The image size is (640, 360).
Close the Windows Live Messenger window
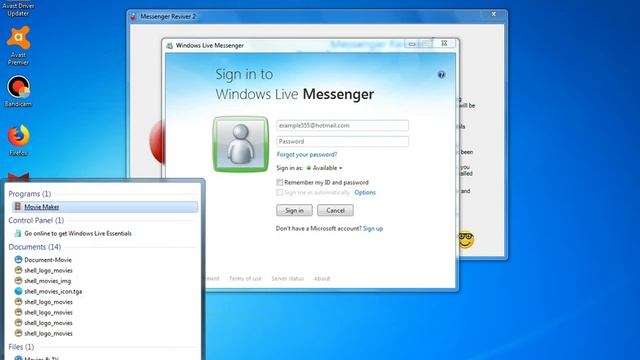[x=444, y=43]
